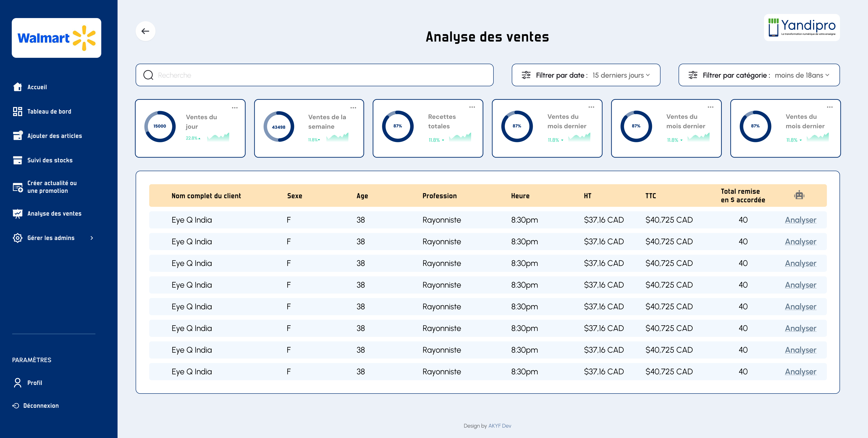The width and height of the screenshot is (868, 438).
Task: Expand the Gérer les admins chevron
Action: tap(92, 238)
